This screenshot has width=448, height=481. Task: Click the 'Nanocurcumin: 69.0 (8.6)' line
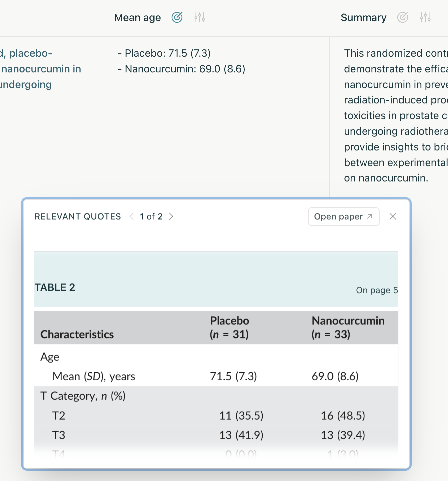[181, 69]
